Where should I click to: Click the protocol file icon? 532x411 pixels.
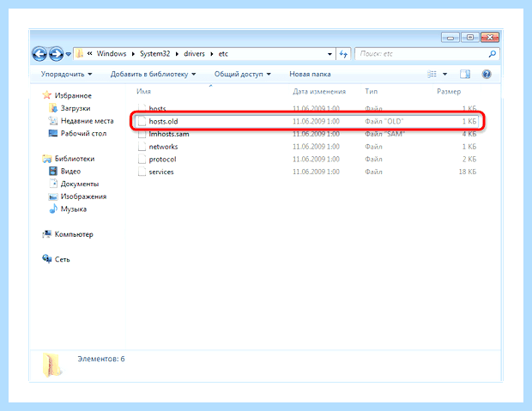point(142,160)
